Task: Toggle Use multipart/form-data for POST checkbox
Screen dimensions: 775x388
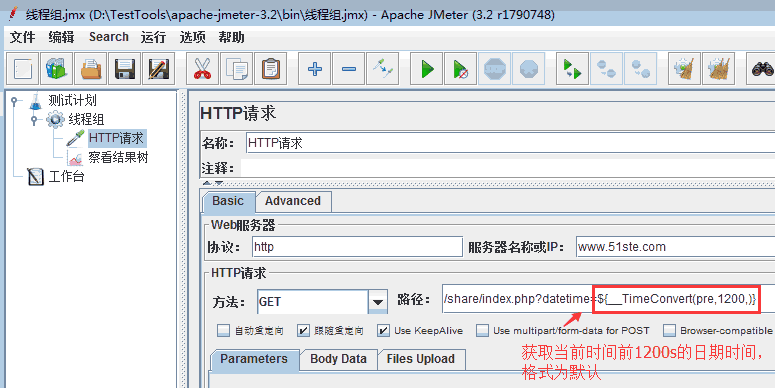Action: tap(482, 330)
